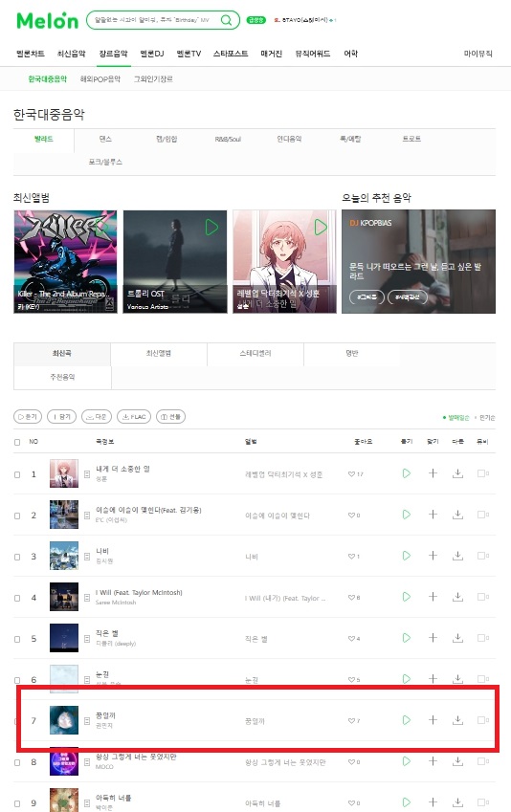Viewport: 511px width, 812px height.
Task: Open Killer album cover thumbnail
Action: point(65,261)
